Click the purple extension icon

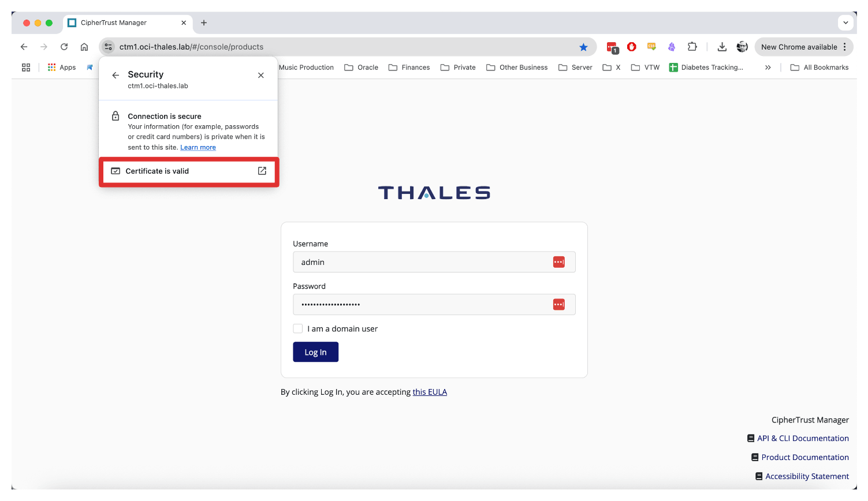[x=672, y=47]
